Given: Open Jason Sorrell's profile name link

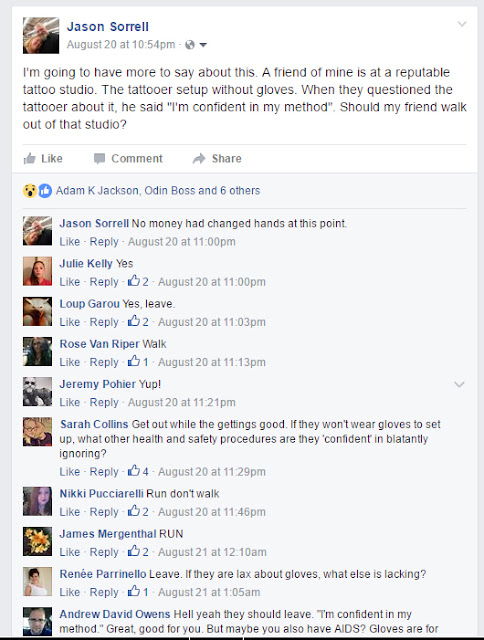Looking at the screenshot, I should click(x=108, y=27).
